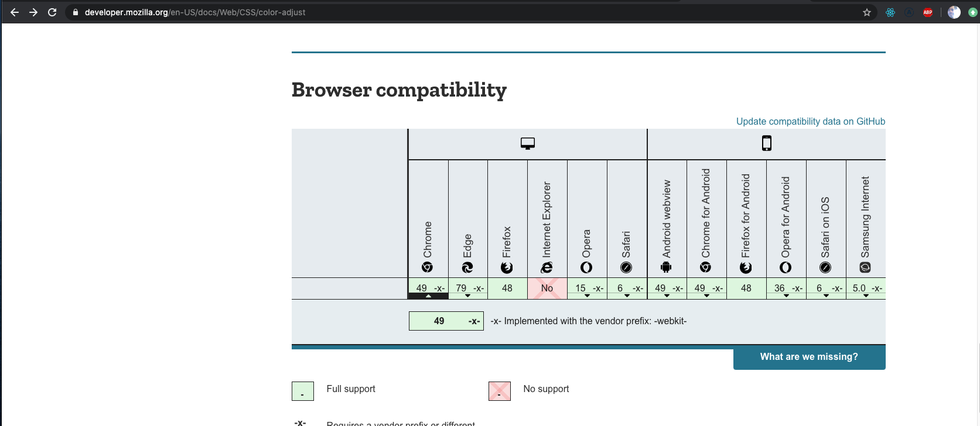
Task: Collapse the Chrome 49 support details
Action: click(x=428, y=288)
